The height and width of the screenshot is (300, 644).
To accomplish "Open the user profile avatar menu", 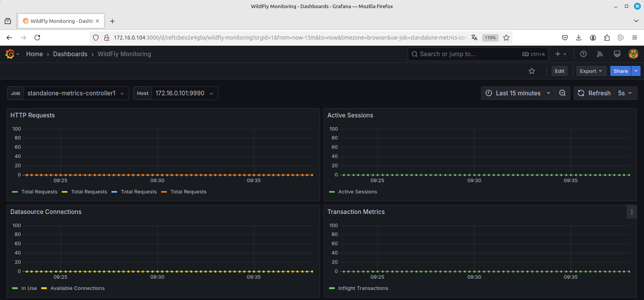I will coord(634,54).
